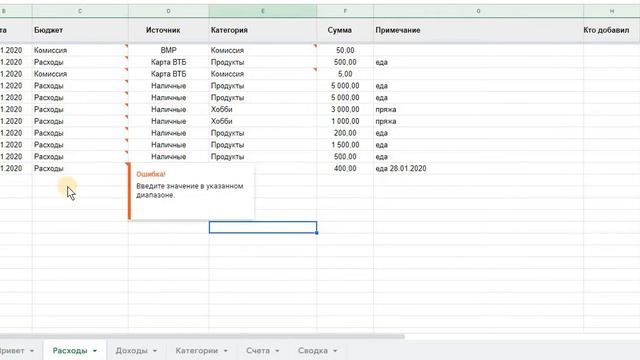The height and width of the screenshot is (360, 640).
Task: Click the Кто добавил header cell
Action: point(612,30)
